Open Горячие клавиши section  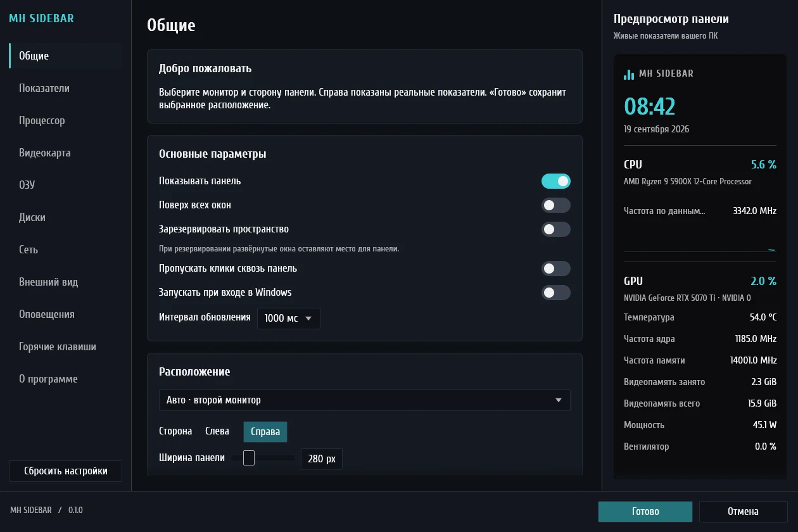point(65,346)
